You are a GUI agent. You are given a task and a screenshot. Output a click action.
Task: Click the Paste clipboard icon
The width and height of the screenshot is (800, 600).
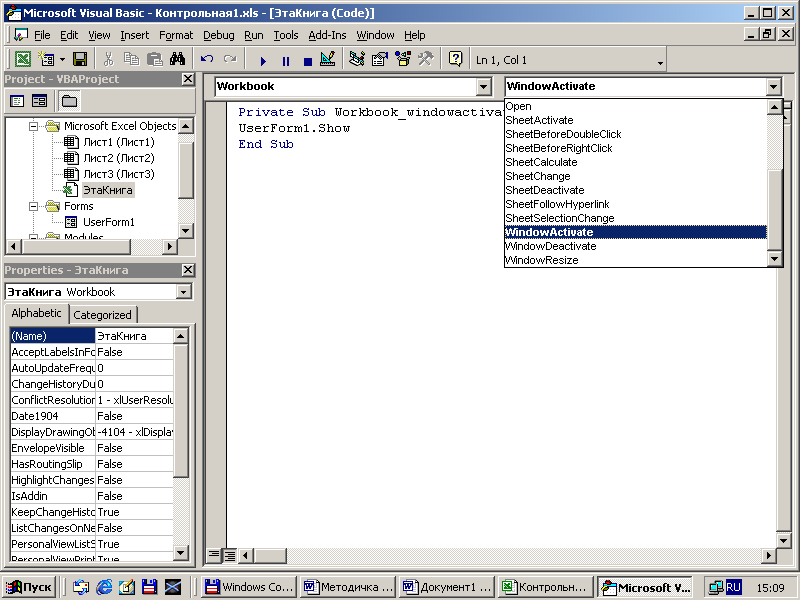click(x=154, y=59)
